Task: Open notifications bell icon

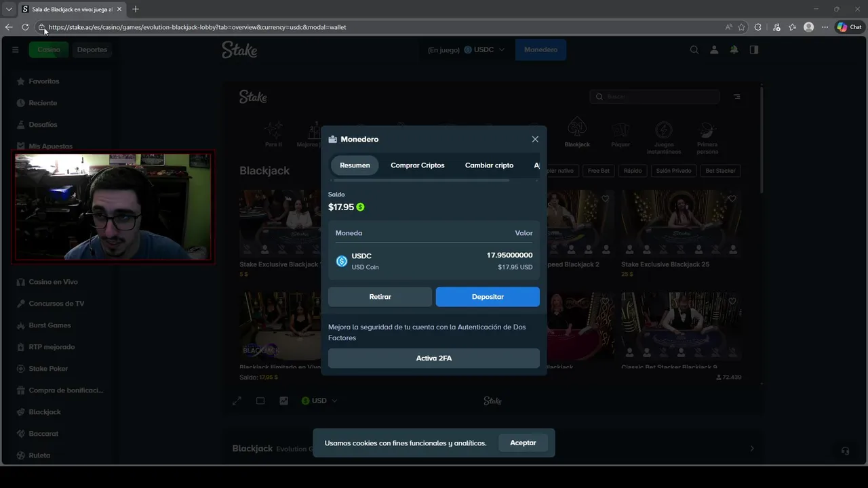Action: click(x=734, y=49)
